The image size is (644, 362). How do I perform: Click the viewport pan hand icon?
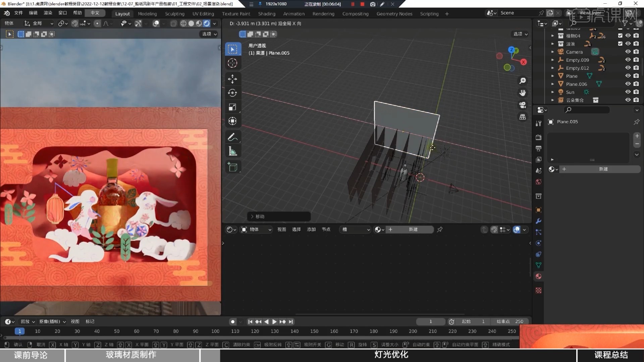pos(523,93)
